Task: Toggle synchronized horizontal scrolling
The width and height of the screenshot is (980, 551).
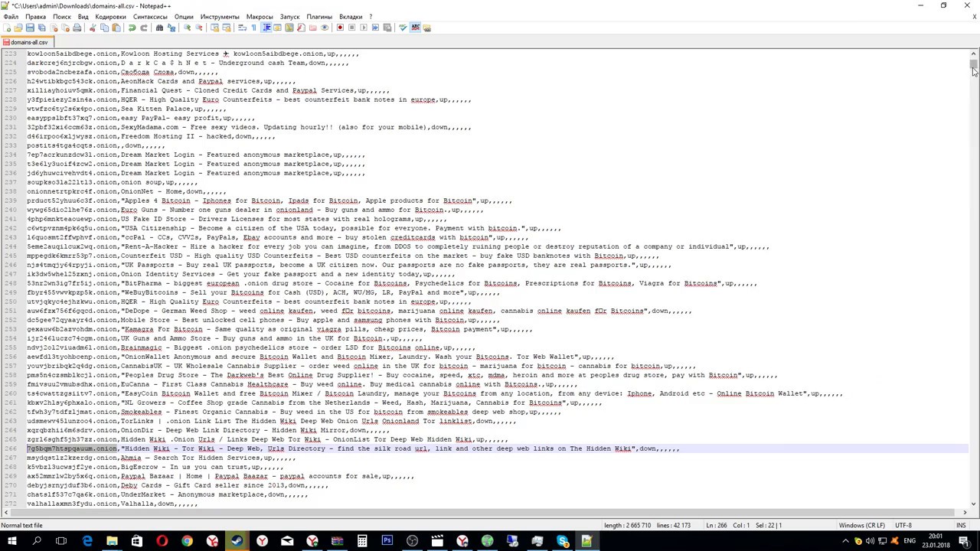Action: pyautogui.click(x=227, y=28)
